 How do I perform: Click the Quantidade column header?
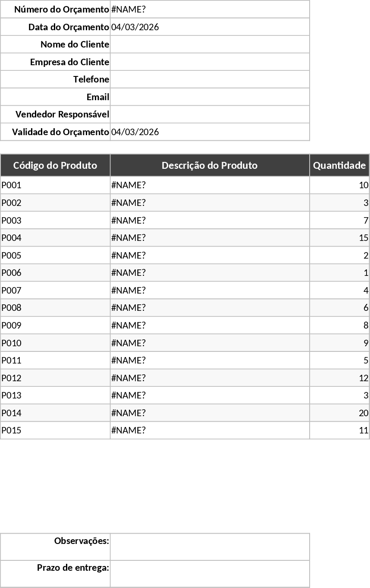point(339,165)
